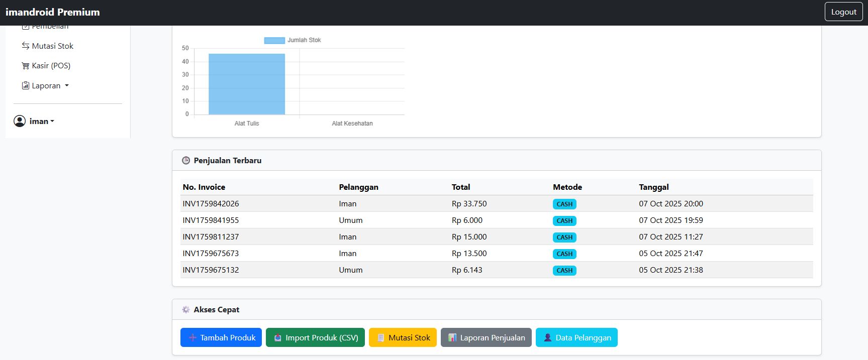
Task: Click the Alat Tulis bar in chart
Action: [x=247, y=84]
